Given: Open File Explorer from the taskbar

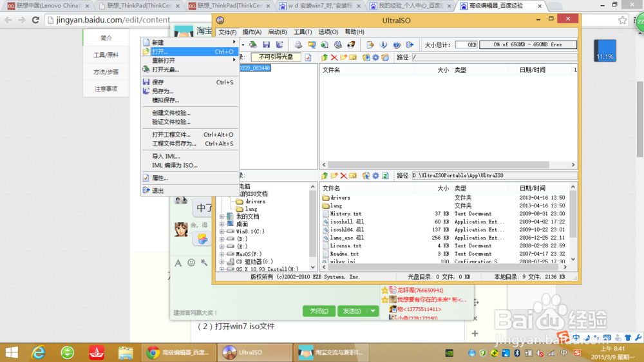Looking at the screenshot, I should tap(126, 352).
